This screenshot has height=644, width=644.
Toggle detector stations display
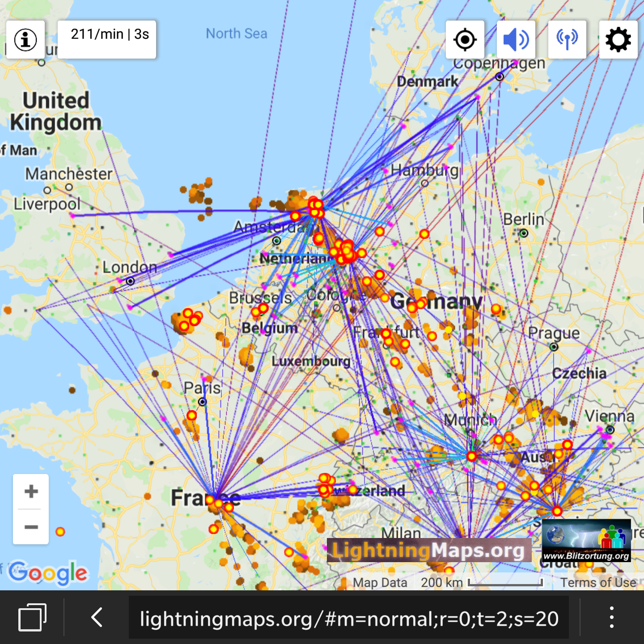567,40
